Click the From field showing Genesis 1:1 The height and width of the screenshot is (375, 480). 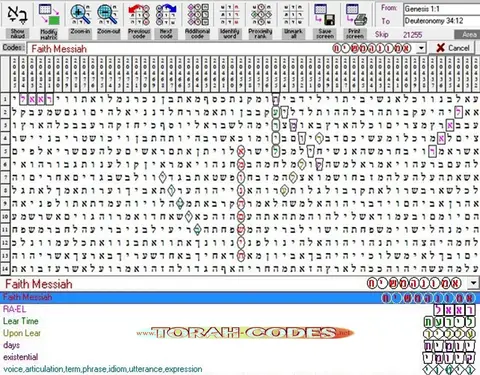pyautogui.click(x=442, y=9)
